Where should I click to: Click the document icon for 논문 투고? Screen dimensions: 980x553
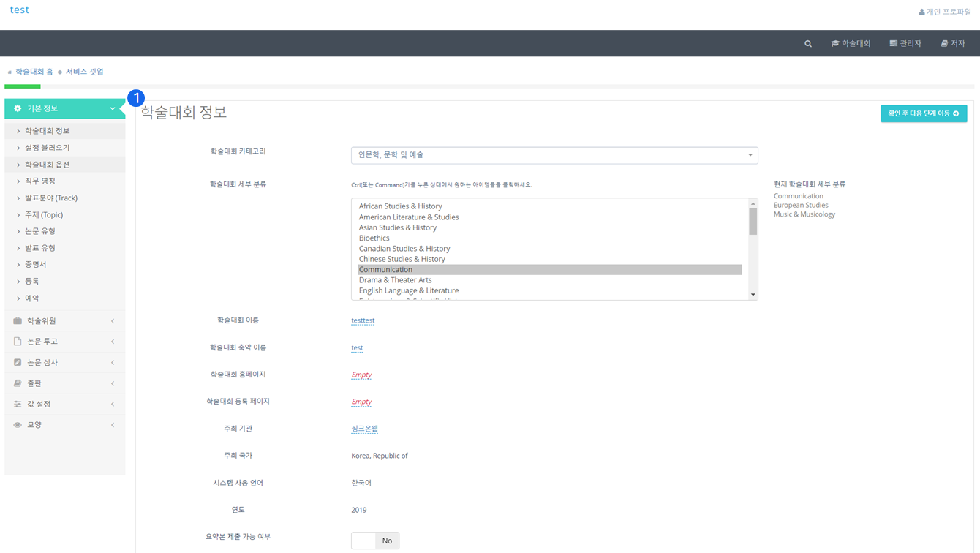coord(18,342)
